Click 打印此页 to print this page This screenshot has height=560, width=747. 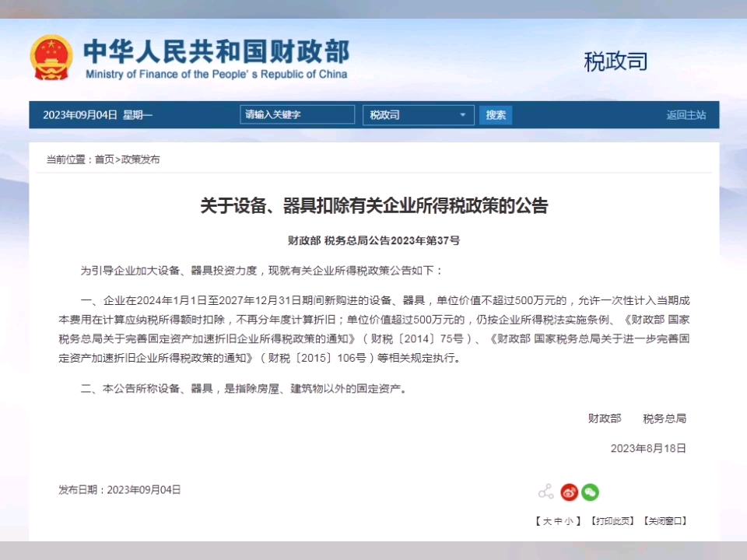pos(612,521)
